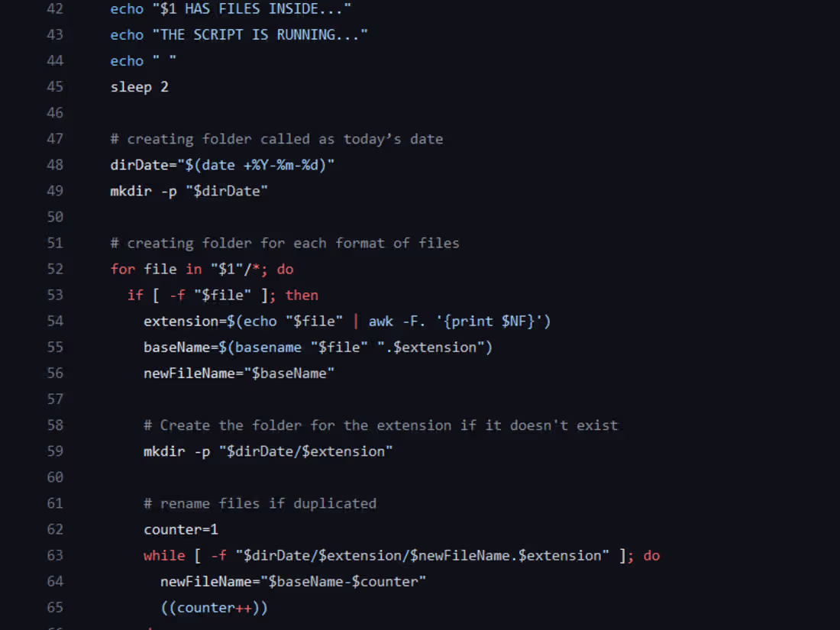
Task: Click the mkdir -p "$dirDate/$extension" line
Action: coord(268,451)
